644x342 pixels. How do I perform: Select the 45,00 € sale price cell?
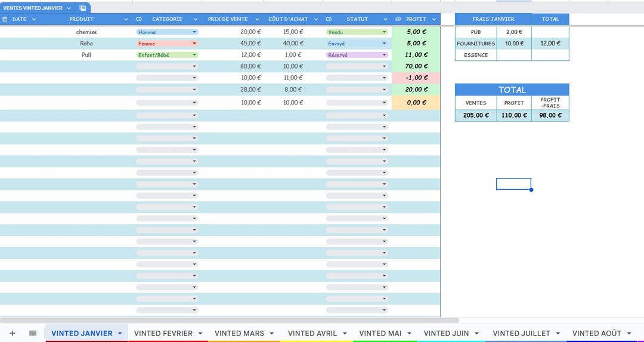(233, 43)
